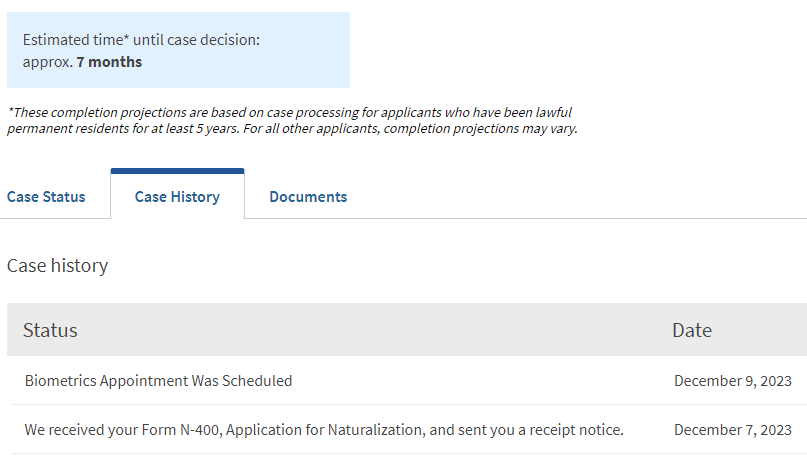Click the December 7, 2023 date

pyautogui.click(x=732, y=430)
